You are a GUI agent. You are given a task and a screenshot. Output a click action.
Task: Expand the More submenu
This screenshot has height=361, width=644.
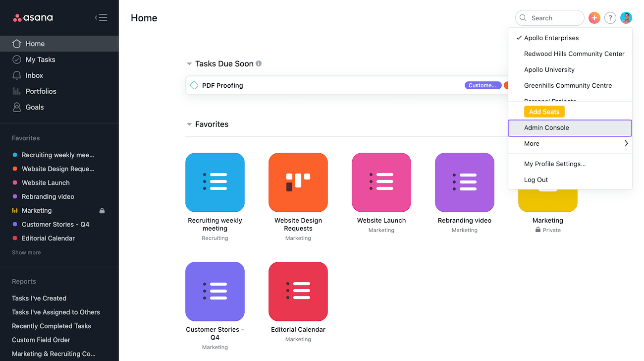tap(570, 143)
